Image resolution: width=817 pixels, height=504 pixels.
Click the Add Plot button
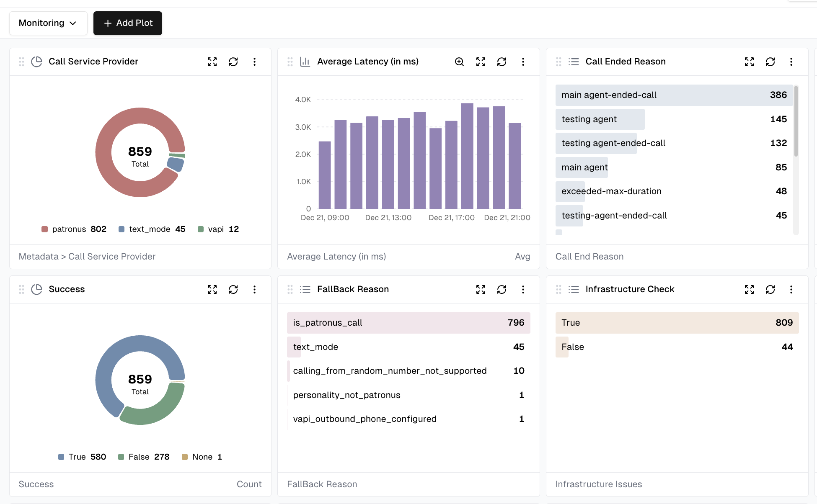(128, 23)
